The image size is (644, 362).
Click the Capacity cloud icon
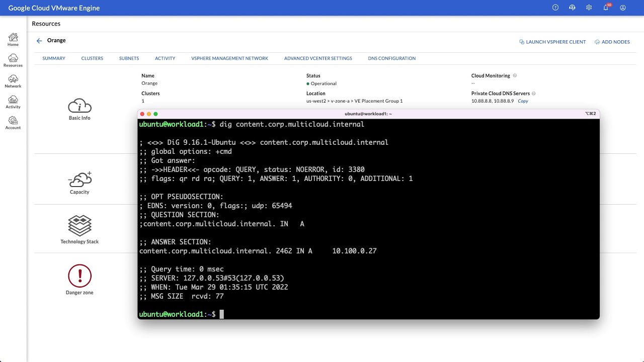pyautogui.click(x=79, y=179)
